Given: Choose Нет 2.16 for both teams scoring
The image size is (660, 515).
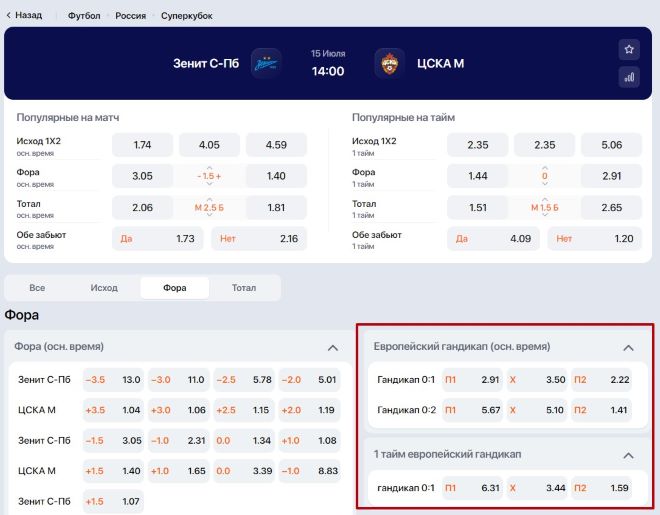Looking at the screenshot, I should click(258, 239).
